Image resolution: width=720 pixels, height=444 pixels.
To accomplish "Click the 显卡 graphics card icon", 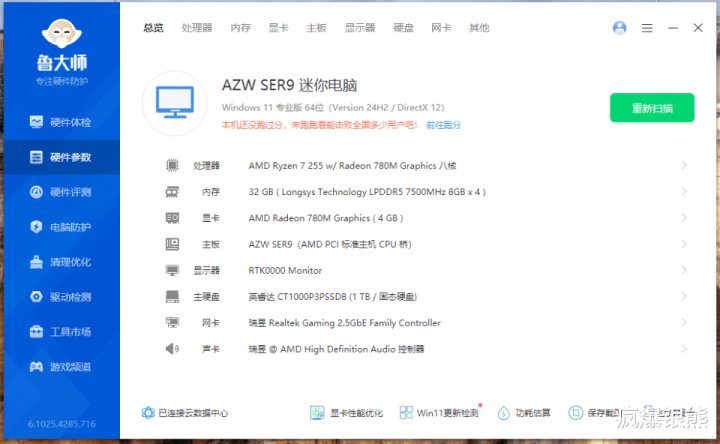I will coord(172,218).
